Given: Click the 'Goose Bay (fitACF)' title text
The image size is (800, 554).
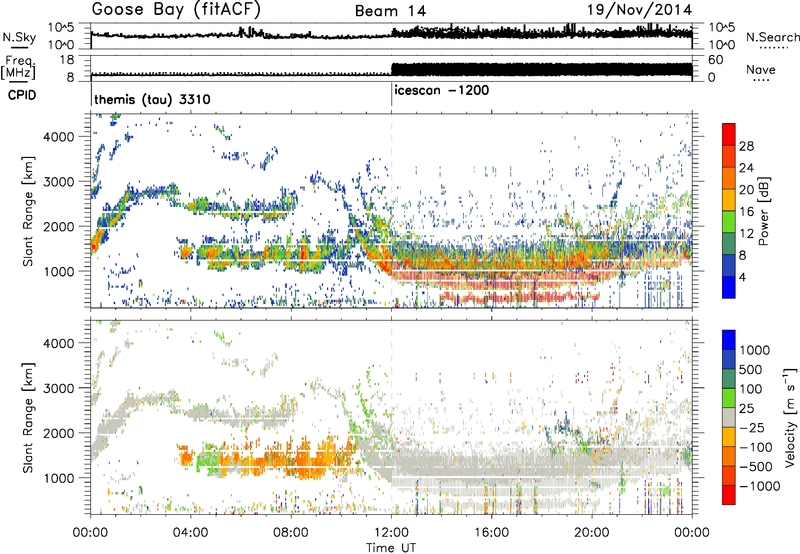Looking at the screenshot, I should coord(176,9).
